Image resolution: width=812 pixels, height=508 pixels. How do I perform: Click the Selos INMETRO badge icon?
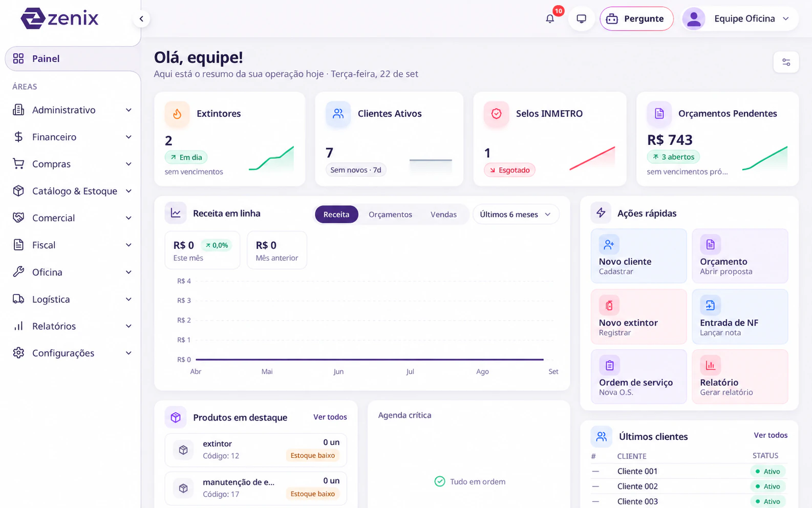click(496, 114)
